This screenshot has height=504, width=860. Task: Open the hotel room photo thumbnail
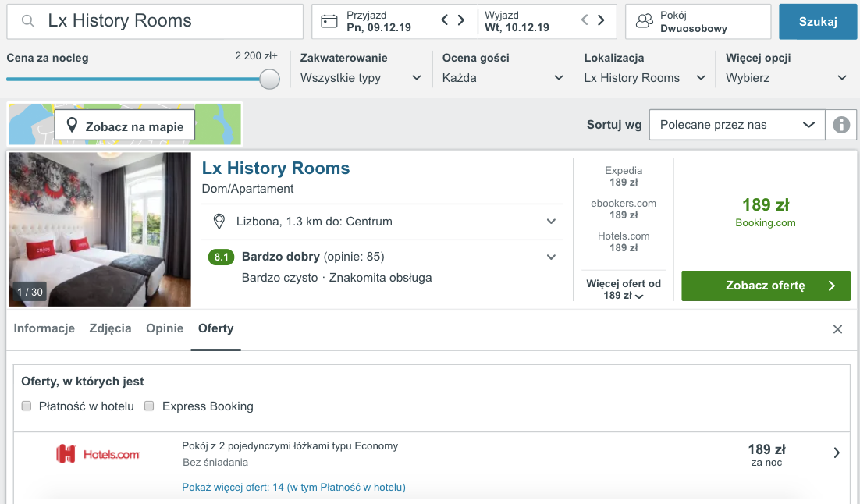(100, 229)
